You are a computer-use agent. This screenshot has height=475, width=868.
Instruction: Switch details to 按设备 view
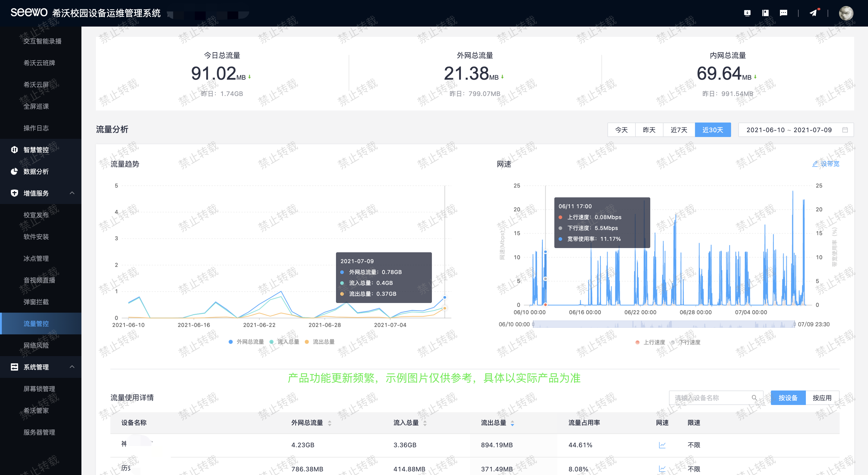pyautogui.click(x=788, y=398)
